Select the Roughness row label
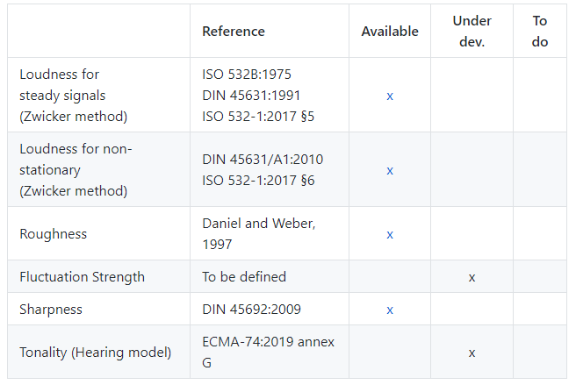This screenshot has height=392, width=576. click(x=54, y=234)
